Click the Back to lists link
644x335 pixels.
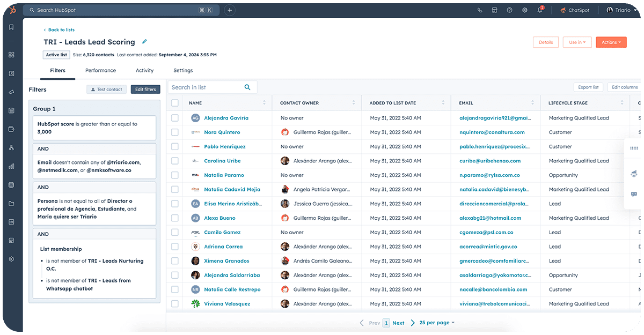[x=58, y=29]
